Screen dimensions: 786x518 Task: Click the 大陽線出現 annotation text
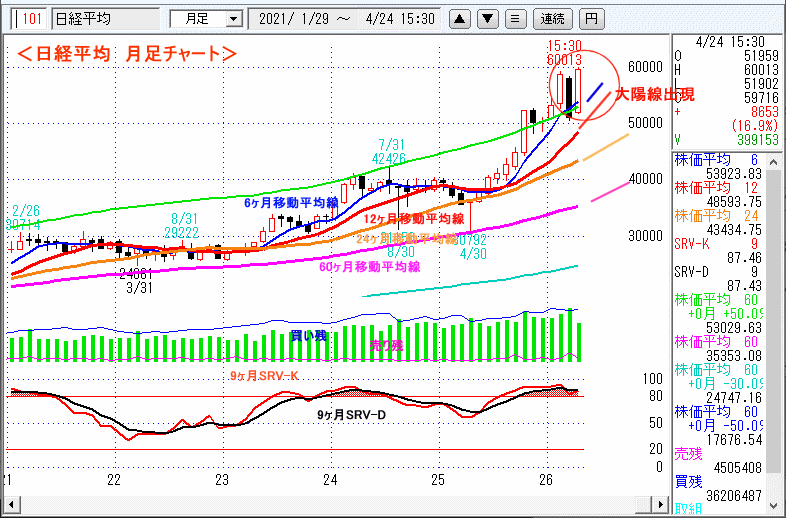coord(654,94)
